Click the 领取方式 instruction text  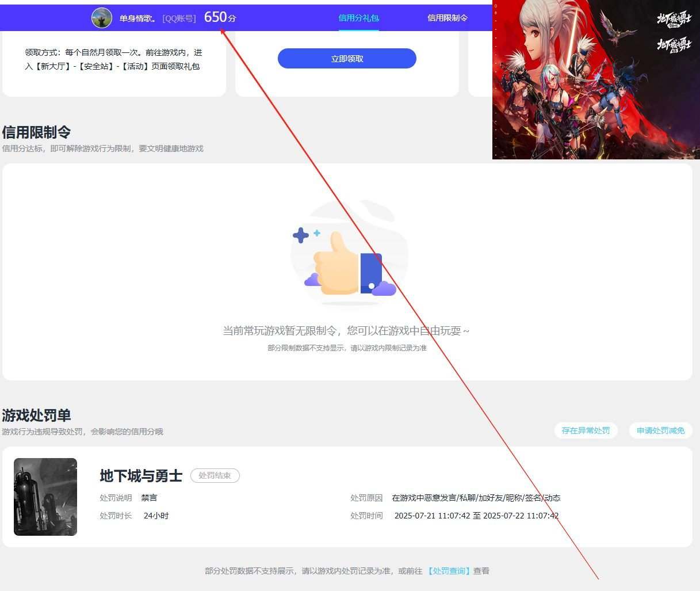click(x=114, y=59)
